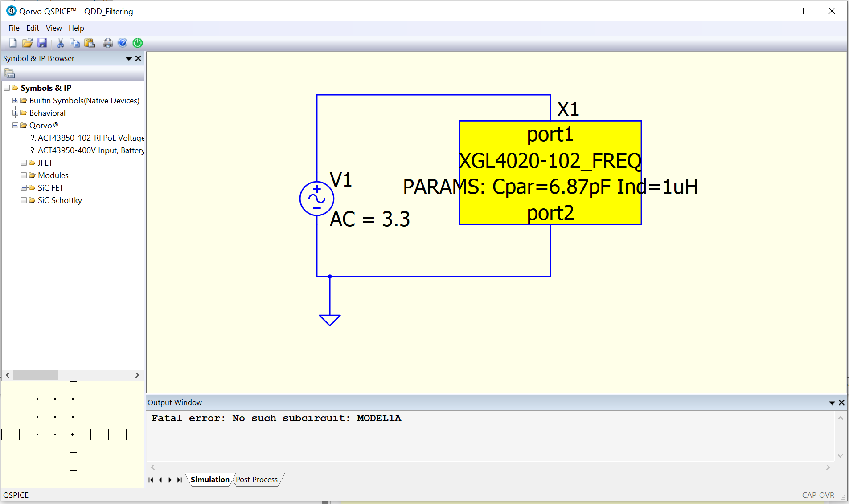Click the right arrow of the browser scrollbar
Viewport: 849px width, 504px height.
pos(137,375)
